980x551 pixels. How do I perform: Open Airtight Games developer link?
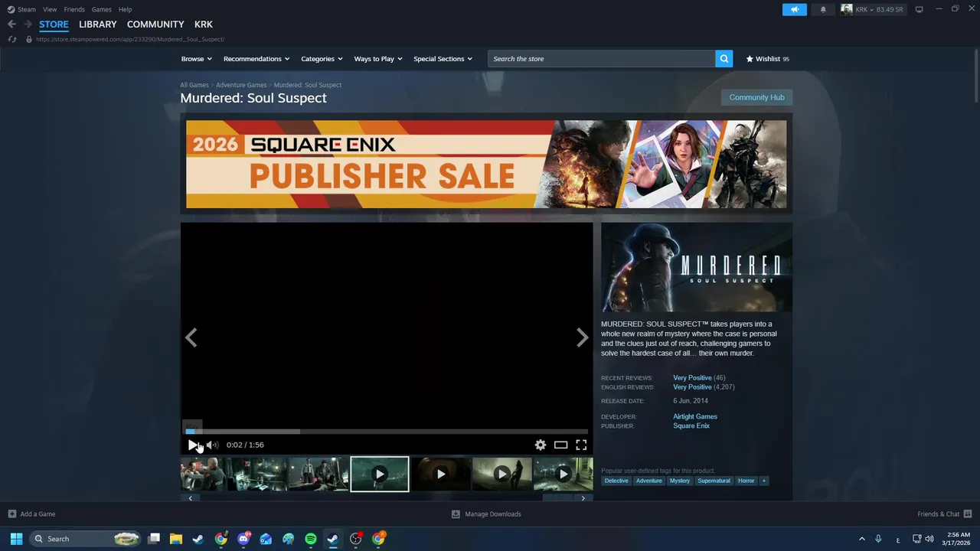[695, 416]
